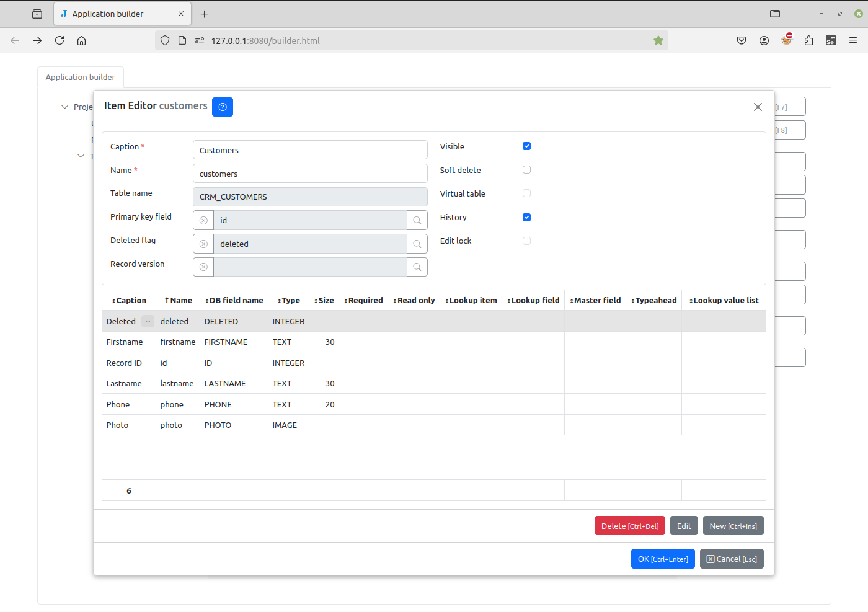This screenshot has height=612, width=868.
Task: Clear the Primary key field value
Action: point(203,221)
